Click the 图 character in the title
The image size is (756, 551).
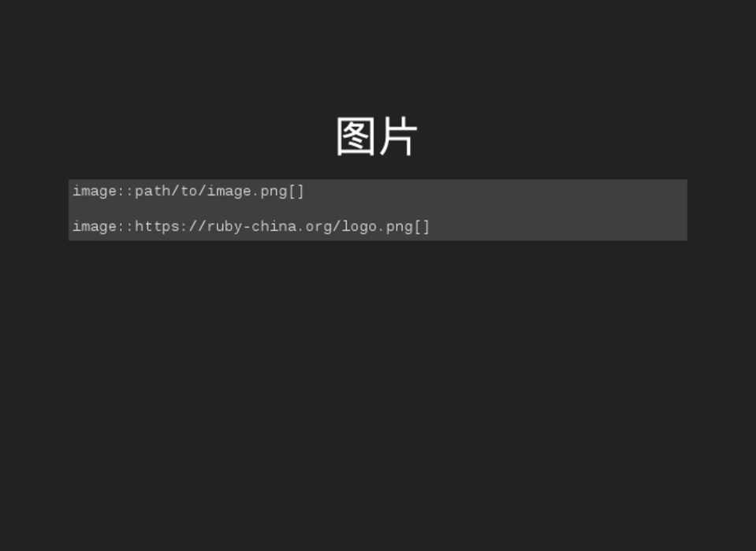tap(356, 137)
